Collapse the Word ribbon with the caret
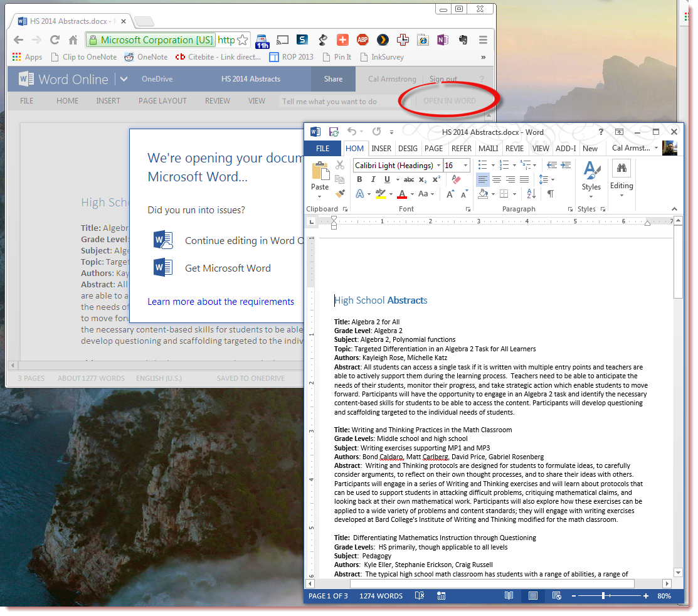 pos(674,209)
